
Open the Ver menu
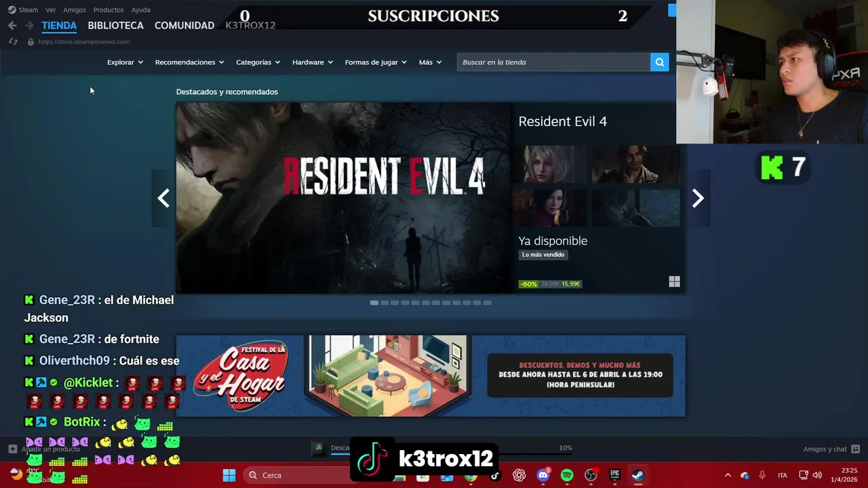[x=51, y=10]
